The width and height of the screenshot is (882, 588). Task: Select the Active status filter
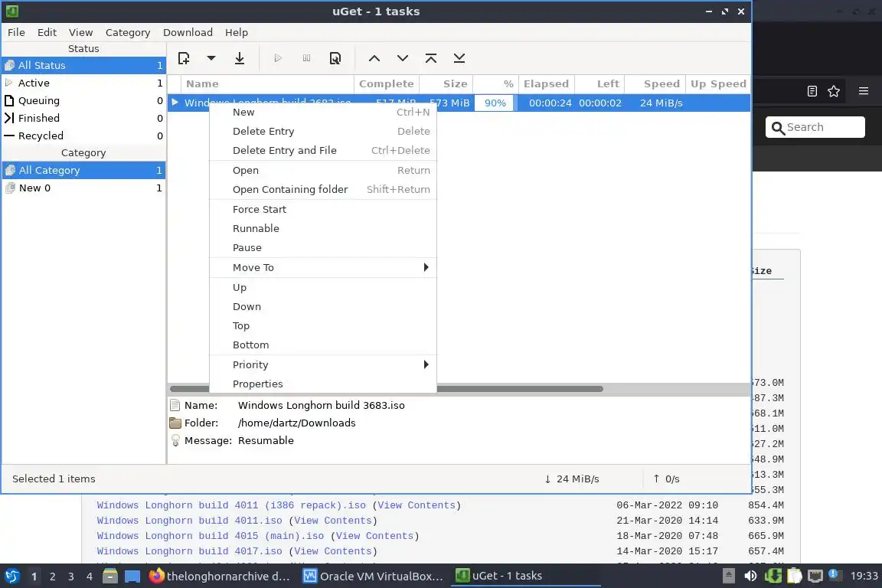(83, 83)
